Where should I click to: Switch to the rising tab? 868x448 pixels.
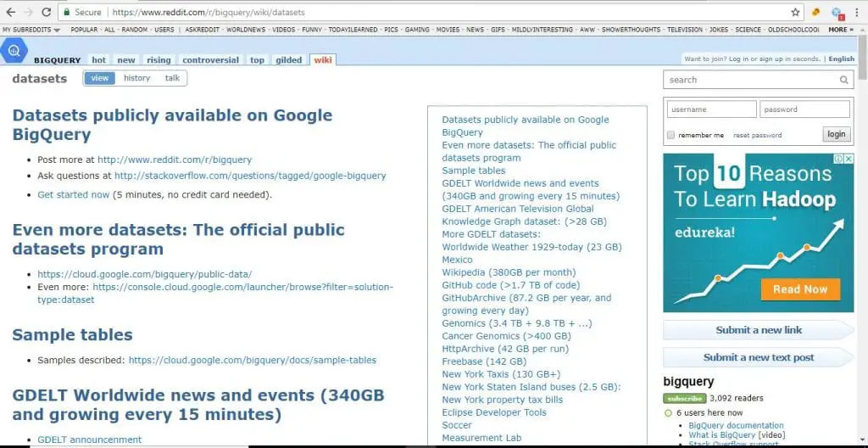[x=159, y=60]
